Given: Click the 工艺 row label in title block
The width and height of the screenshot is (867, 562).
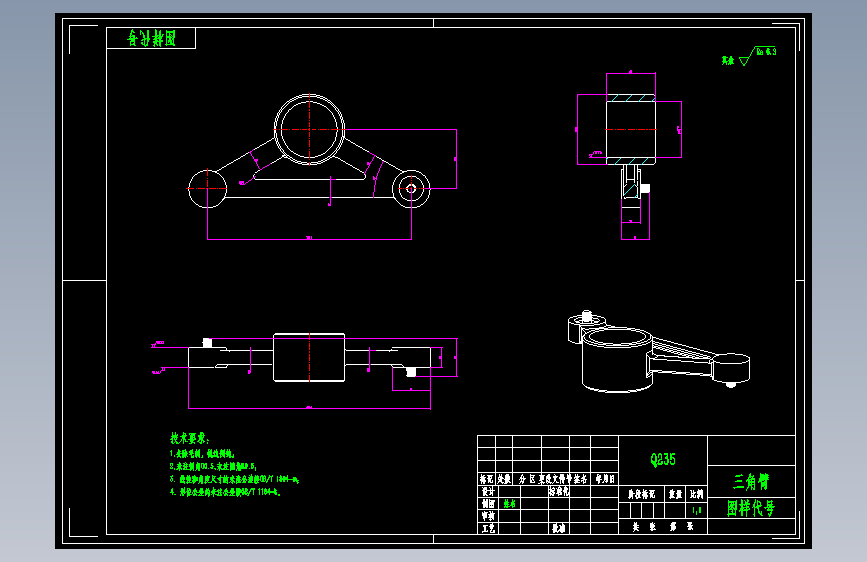Looking at the screenshot, I should coord(488,529).
